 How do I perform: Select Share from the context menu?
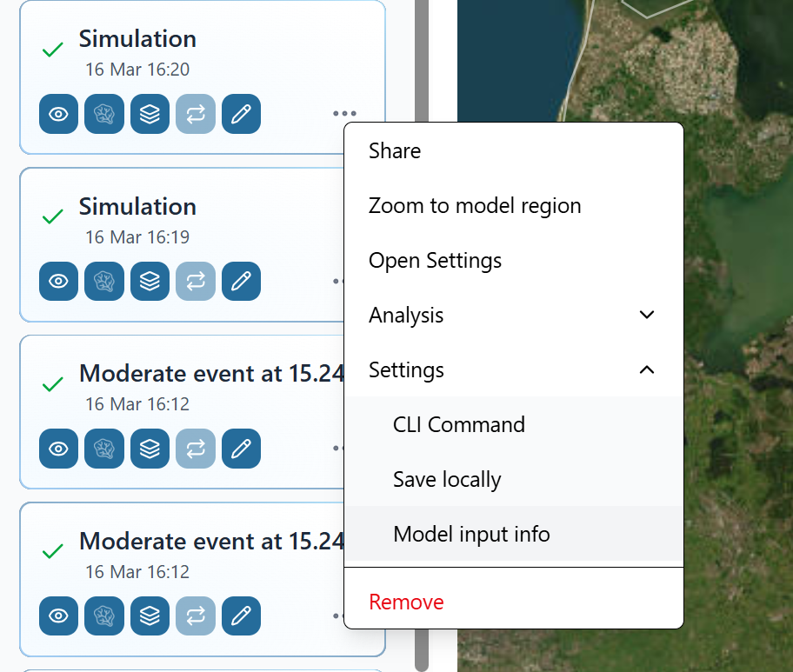coord(395,150)
